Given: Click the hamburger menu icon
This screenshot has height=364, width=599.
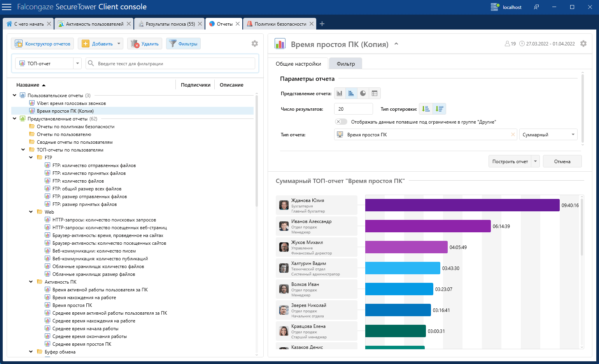Looking at the screenshot, I should click(x=7, y=7).
